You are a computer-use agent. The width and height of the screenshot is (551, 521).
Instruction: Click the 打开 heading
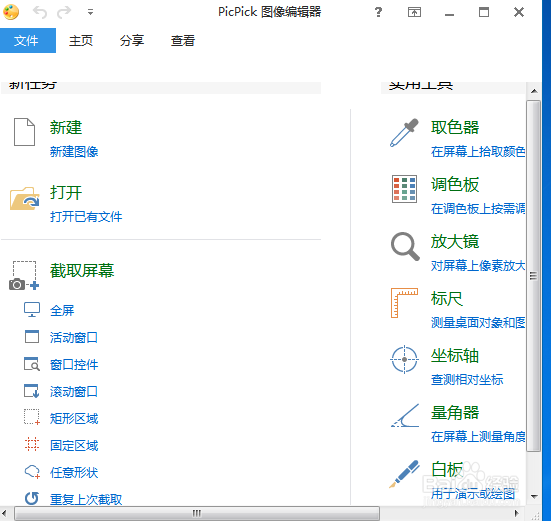tap(66, 193)
